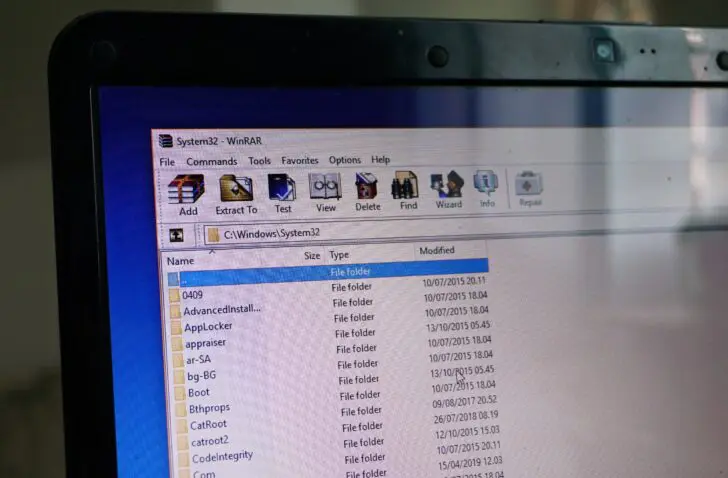Viewport: 728px width, 478px height.
Task: Select the AppLocker folder name
Action: [x=208, y=327]
